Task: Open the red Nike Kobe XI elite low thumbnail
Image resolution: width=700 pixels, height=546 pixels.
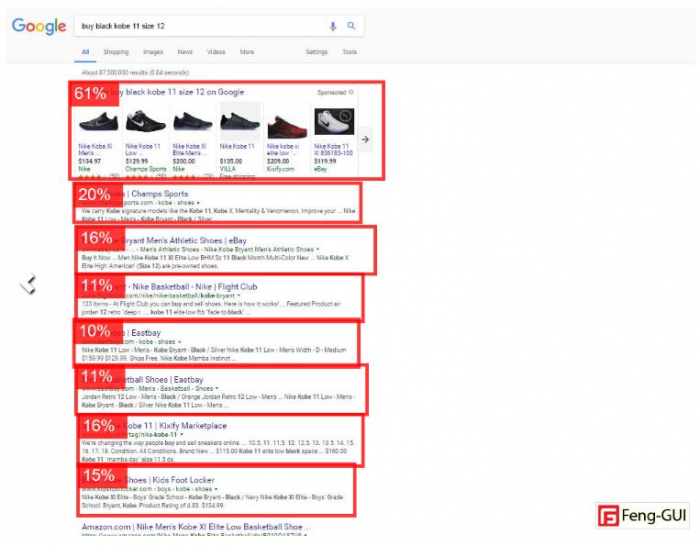Action: tap(287, 126)
